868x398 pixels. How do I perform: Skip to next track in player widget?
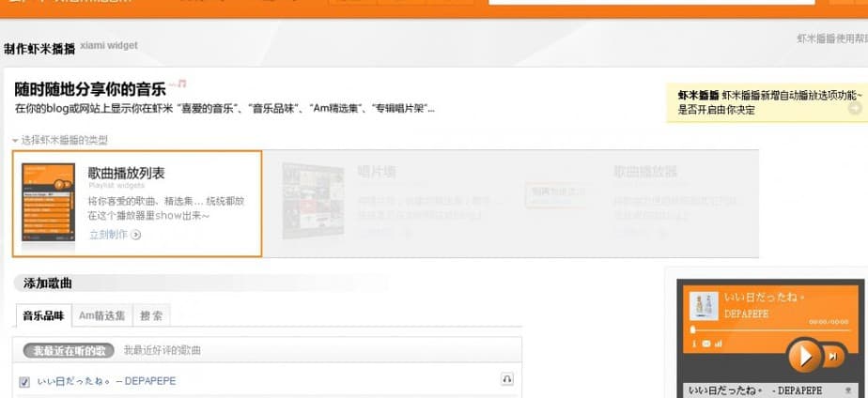[x=832, y=356]
